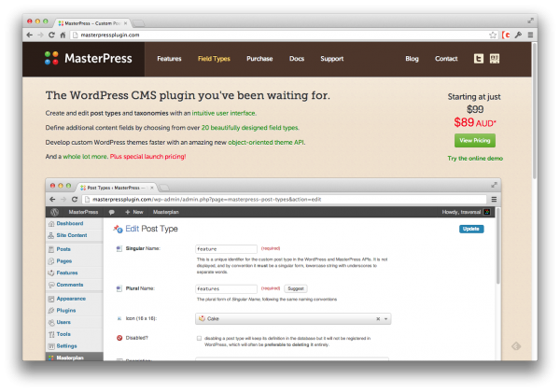The image size is (560, 392).
Task: Open a new browser tab
Action: [x=138, y=23]
